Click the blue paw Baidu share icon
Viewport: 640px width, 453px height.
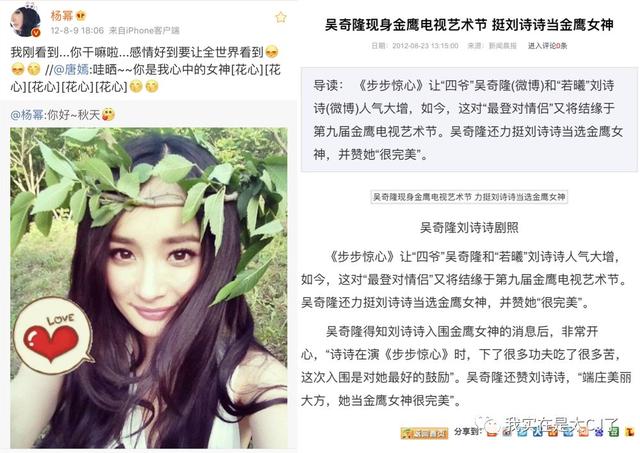click(599, 432)
